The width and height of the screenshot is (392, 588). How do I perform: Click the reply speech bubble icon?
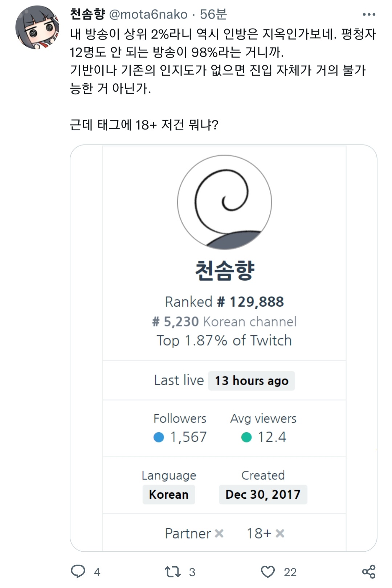click(x=78, y=572)
